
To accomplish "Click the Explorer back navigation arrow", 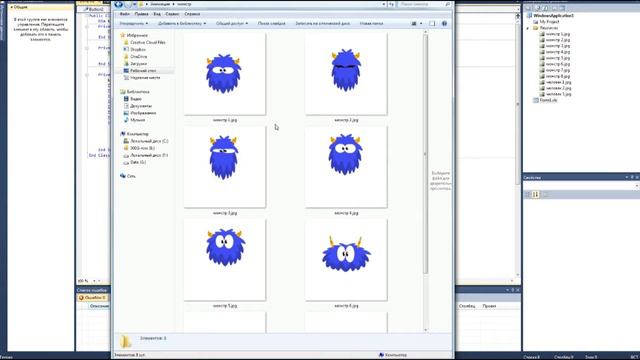I will [119, 4].
